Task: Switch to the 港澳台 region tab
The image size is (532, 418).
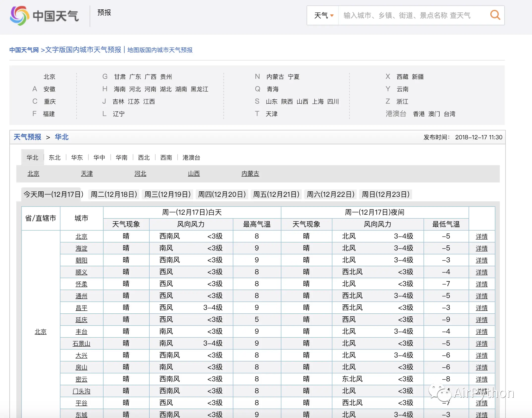Action: [x=191, y=157]
